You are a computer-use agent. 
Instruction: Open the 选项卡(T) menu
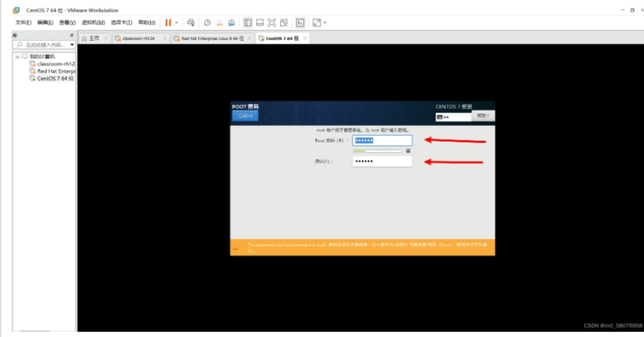point(122,23)
